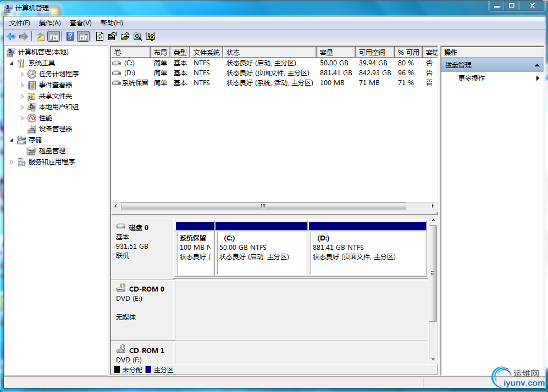Toggle the show/hide console tree icon
This screenshot has height=392, width=548.
(x=53, y=36)
